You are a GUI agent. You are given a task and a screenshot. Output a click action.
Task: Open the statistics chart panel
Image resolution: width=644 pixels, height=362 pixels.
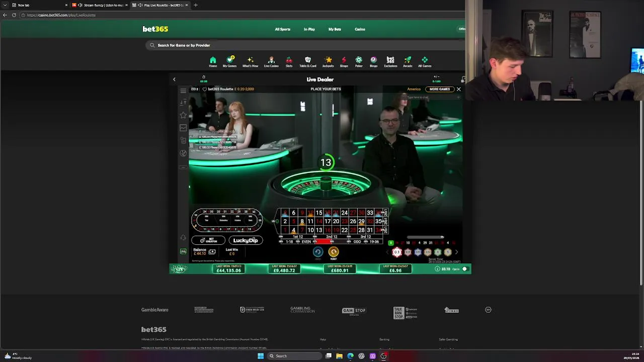183,128
